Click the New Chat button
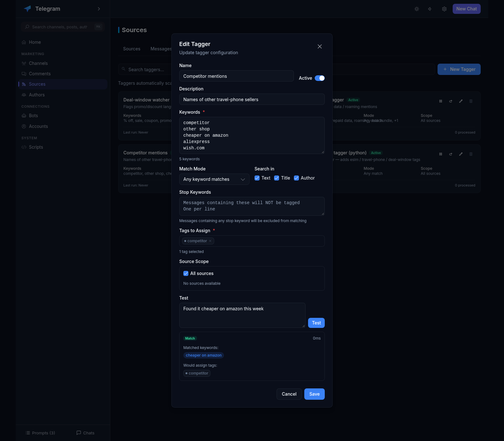The height and width of the screenshot is (441, 504). (x=467, y=9)
